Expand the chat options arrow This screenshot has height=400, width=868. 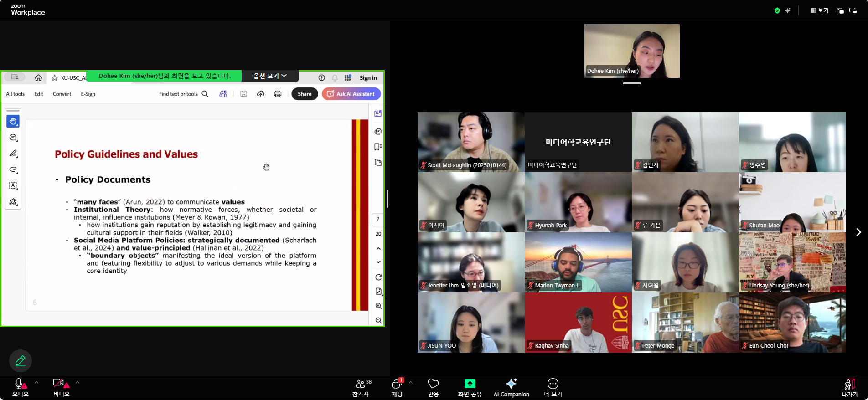(411, 383)
